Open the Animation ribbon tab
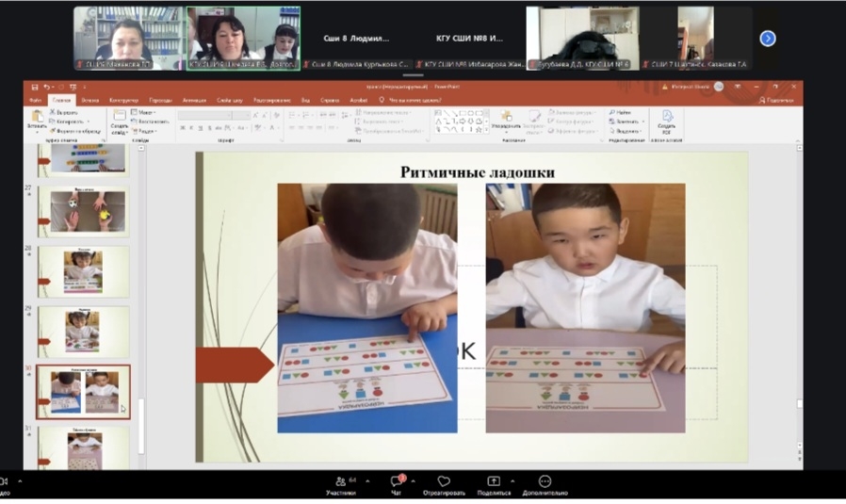The height and width of the screenshot is (504, 846). pyautogui.click(x=195, y=99)
